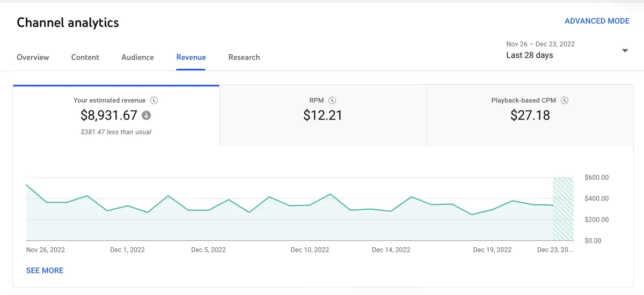Click the Nov 26, 2022 chart peak
Image resolution: width=644 pixels, height=295 pixels.
point(27,185)
